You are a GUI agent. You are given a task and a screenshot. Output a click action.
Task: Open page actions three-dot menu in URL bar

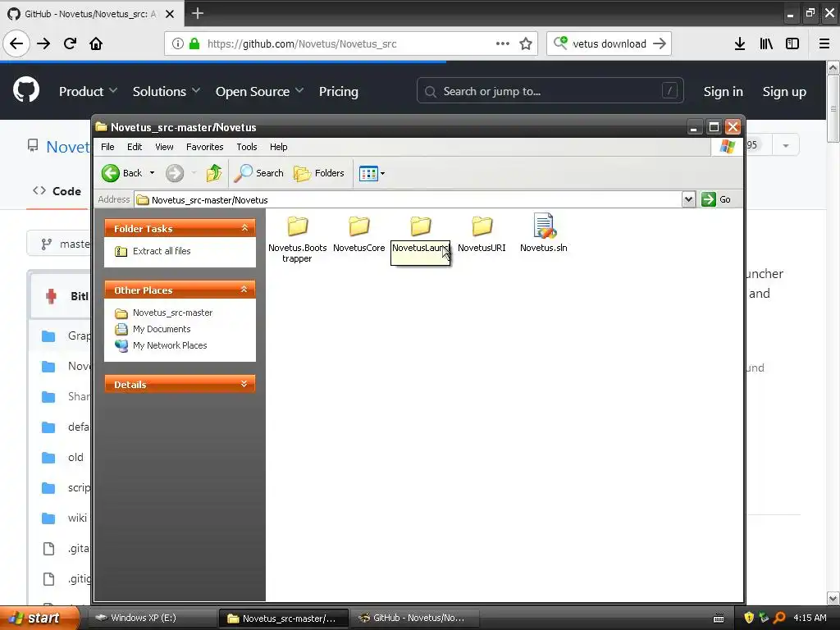[503, 44]
